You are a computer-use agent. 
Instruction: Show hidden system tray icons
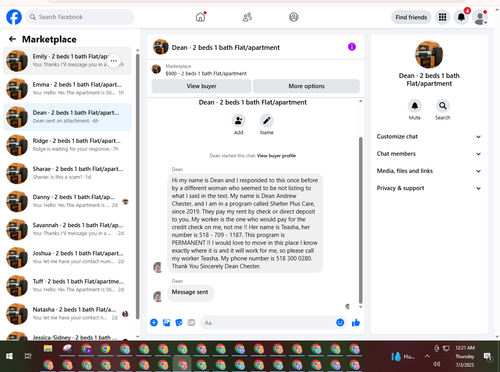427,356
